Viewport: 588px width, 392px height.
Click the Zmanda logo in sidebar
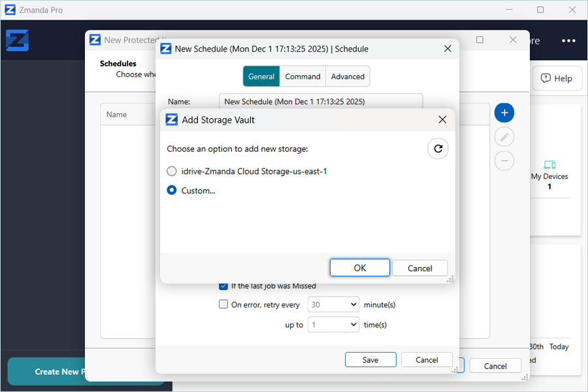[17, 41]
